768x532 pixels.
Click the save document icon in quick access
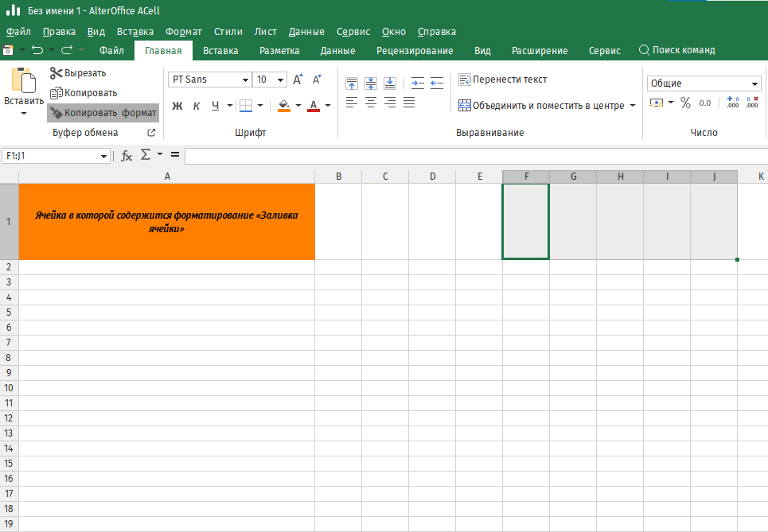click(8, 50)
